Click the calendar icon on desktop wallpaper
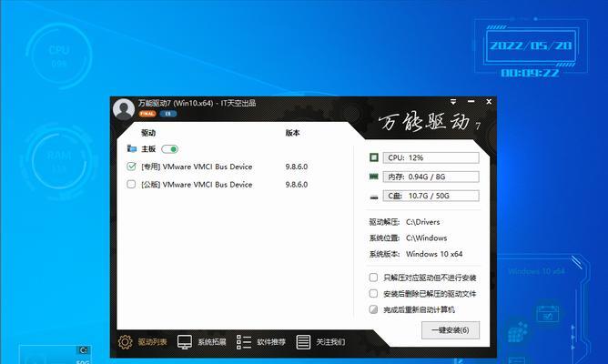The width and height of the screenshot is (608, 364). 548,314
